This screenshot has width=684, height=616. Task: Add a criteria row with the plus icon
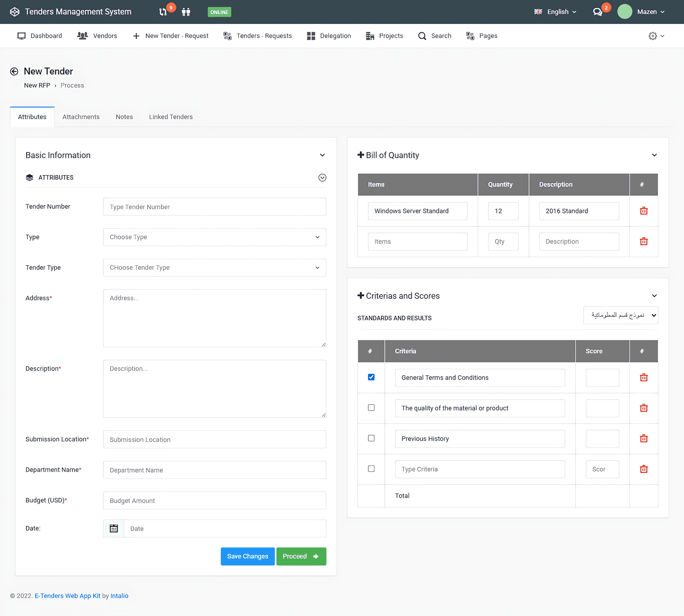coord(361,296)
